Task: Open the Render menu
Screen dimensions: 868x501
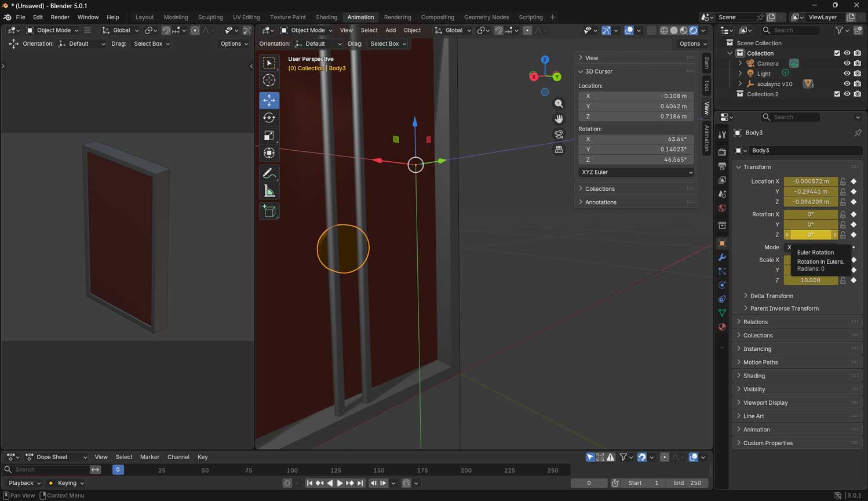Action: point(60,17)
